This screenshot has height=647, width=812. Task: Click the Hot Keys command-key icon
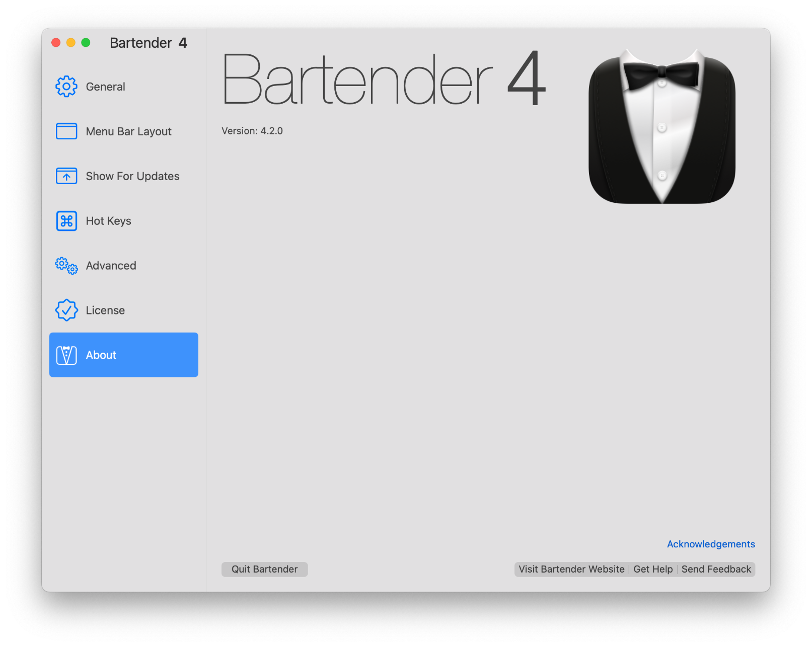[x=66, y=221]
